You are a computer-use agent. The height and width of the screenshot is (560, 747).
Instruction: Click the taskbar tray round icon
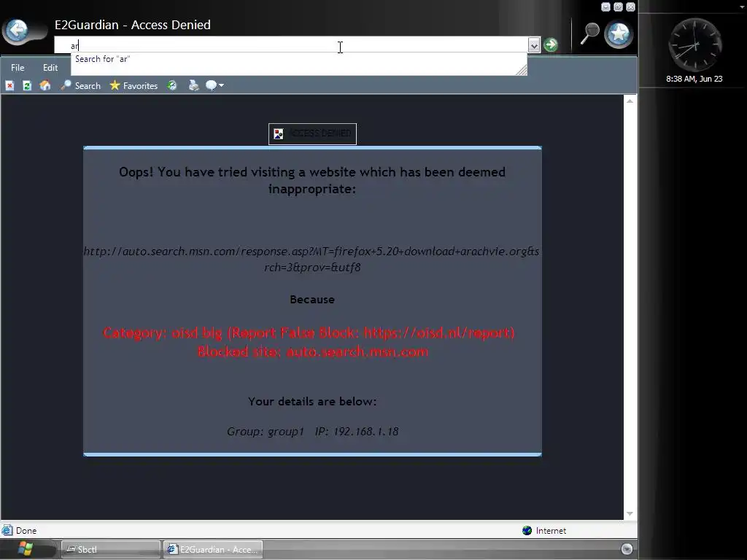[x=627, y=549]
